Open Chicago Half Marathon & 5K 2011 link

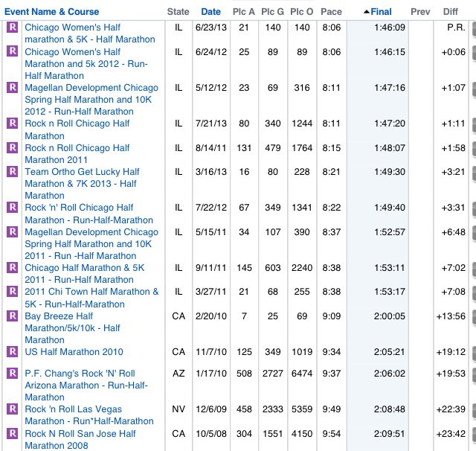(x=84, y=273)
